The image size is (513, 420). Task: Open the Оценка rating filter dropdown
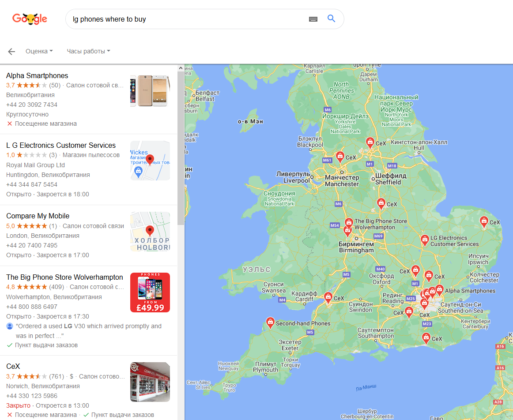pos(39,51)
